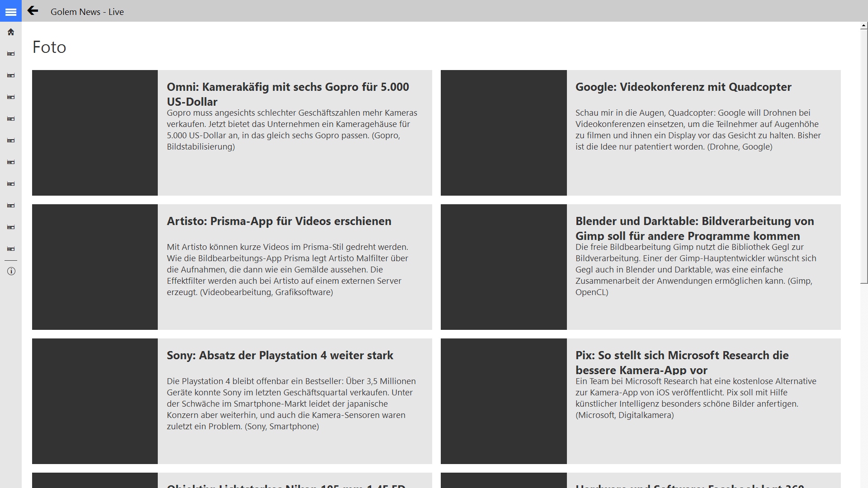Click thumbnail of Google Quadcopter article
Image resolution: width=868 pixels, height=488 pixels.
pyautogui.click(x=504, y=133)
